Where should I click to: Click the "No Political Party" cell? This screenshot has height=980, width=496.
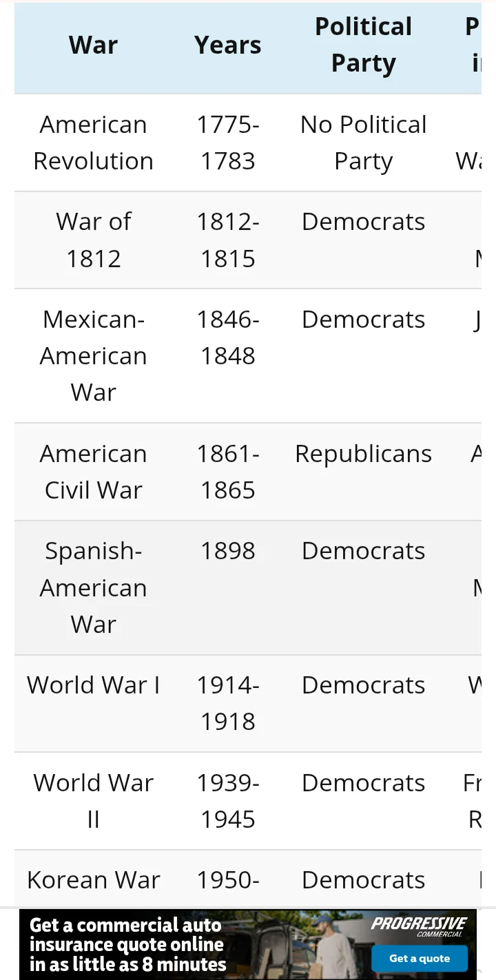point(363,143)
